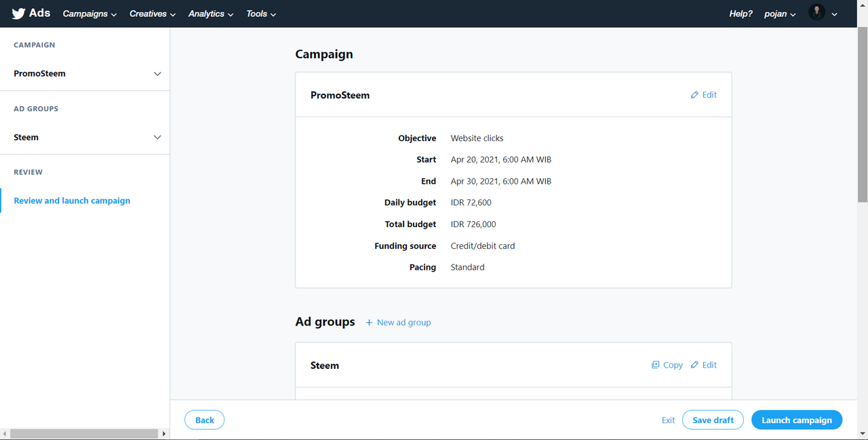Click the user avatar picture
Viewport: 868px width, 440px height.
click(816, 13)
